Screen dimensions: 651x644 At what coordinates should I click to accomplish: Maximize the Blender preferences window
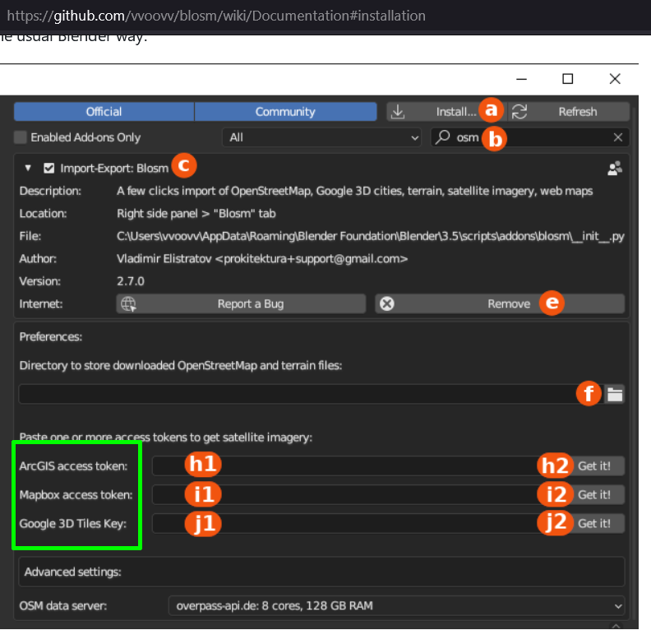(567, 79)
